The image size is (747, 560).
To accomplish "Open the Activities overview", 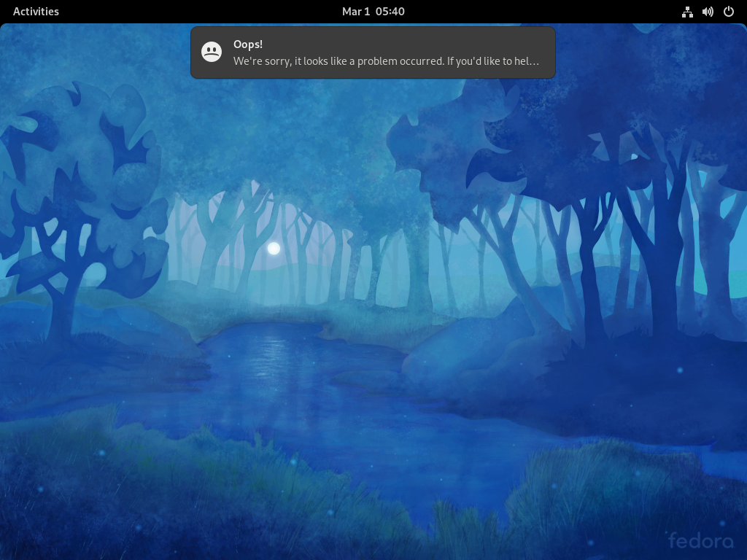I will [x=36, y=12].
